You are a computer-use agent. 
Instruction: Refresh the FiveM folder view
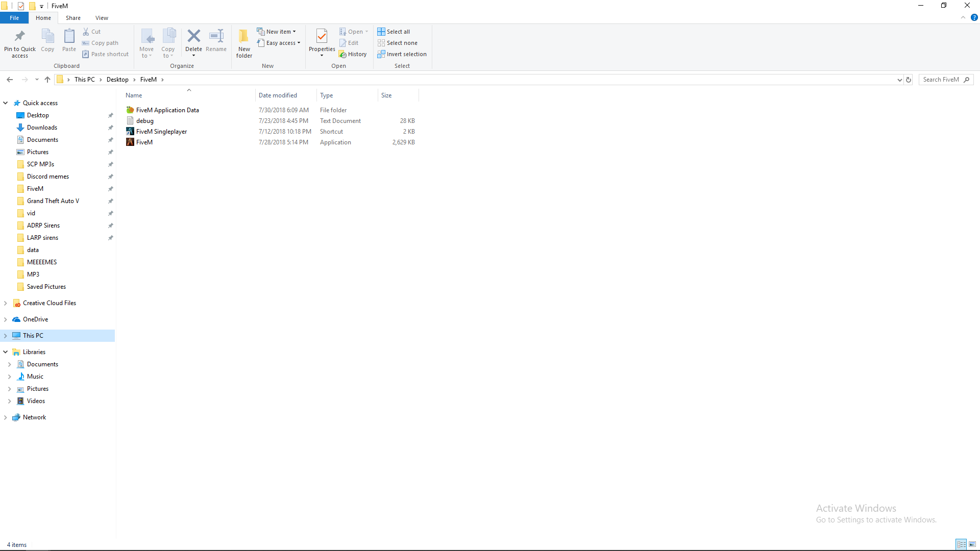point(909,80)
